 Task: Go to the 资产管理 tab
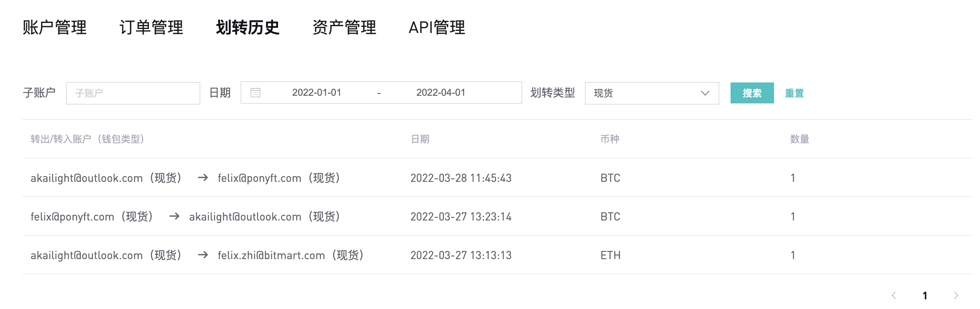344,28
